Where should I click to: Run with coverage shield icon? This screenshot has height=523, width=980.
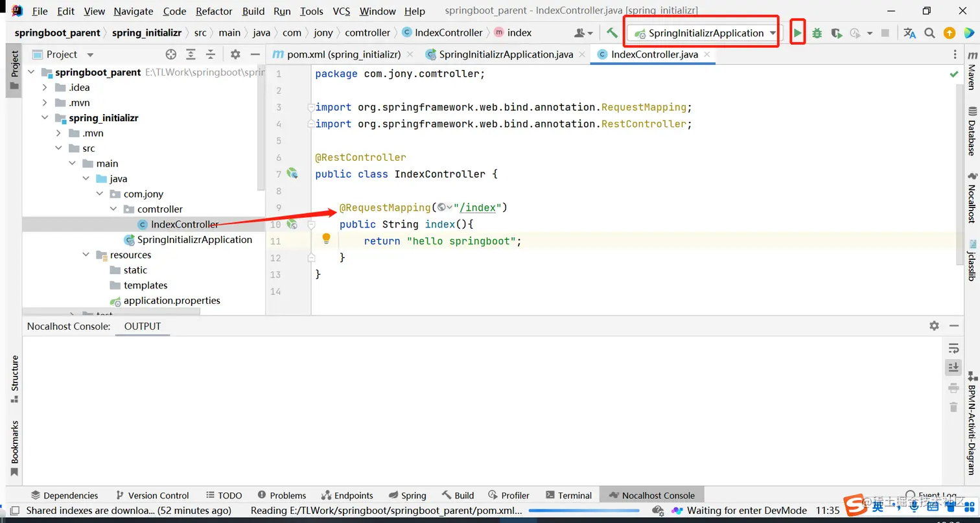click(x=837, y=33)
